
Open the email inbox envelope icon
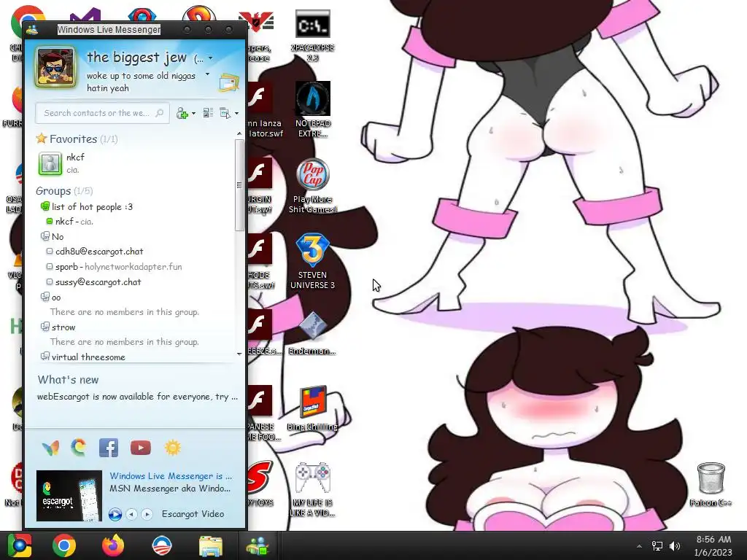point(228,83)
